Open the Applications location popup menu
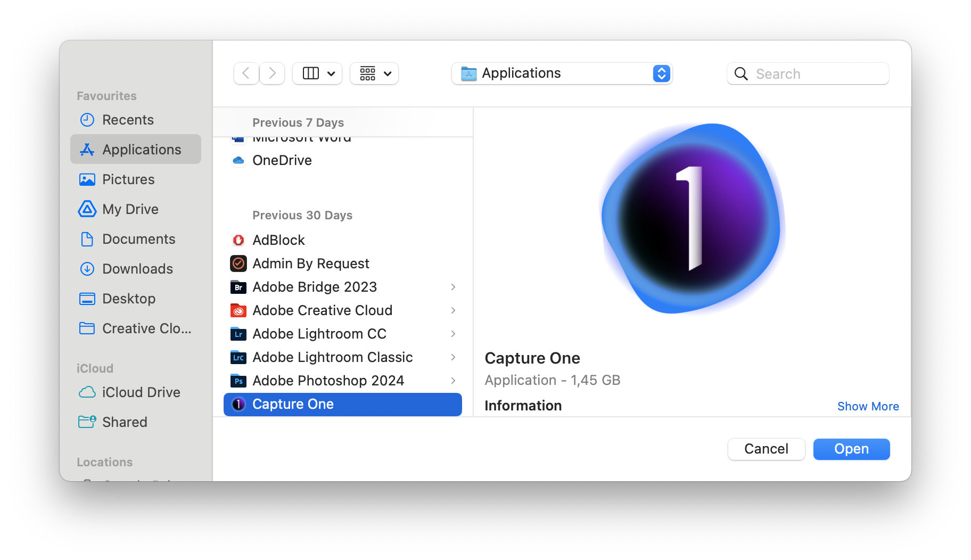 pos(562,73)
